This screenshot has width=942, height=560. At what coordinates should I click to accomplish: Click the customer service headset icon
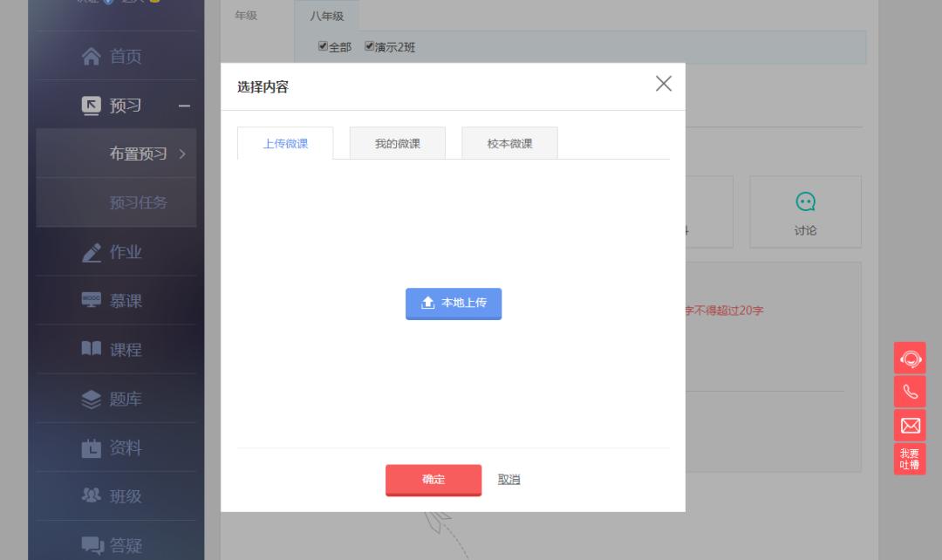coord(909,358)
